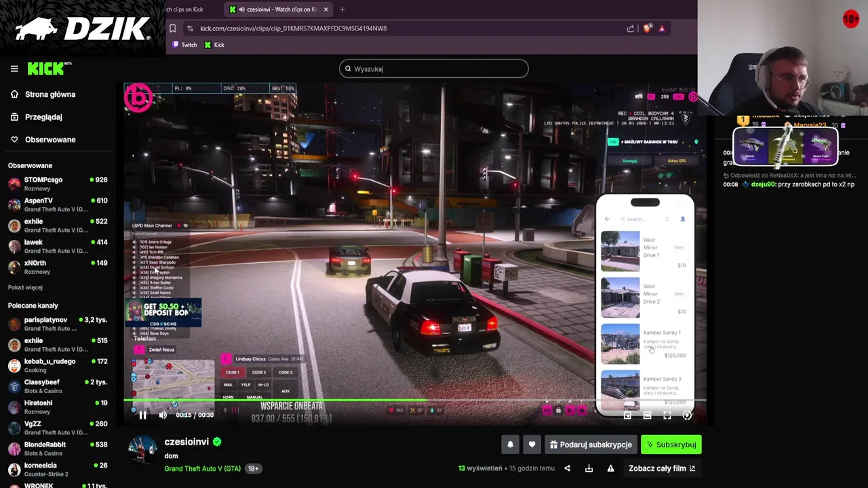This screenshot has width=868, height=488.
Task: Mute the clip volume speaker icon
Action: click(x=163, y=415)
